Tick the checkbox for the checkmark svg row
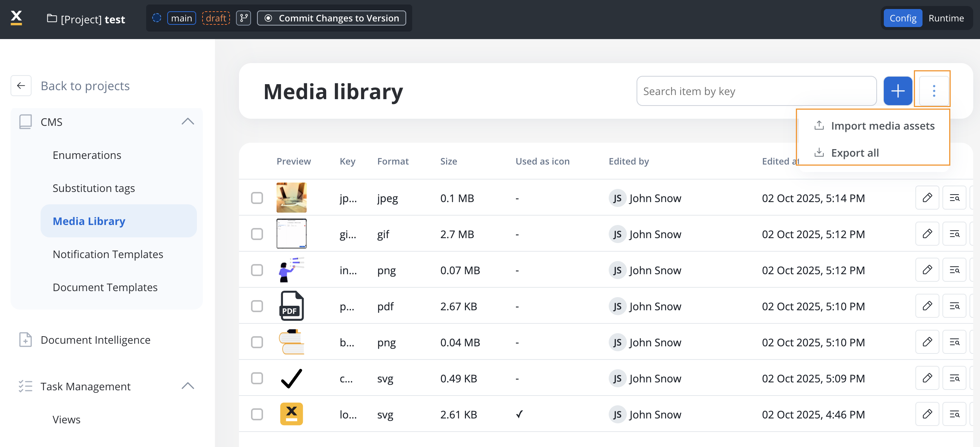 coord(257,378)
